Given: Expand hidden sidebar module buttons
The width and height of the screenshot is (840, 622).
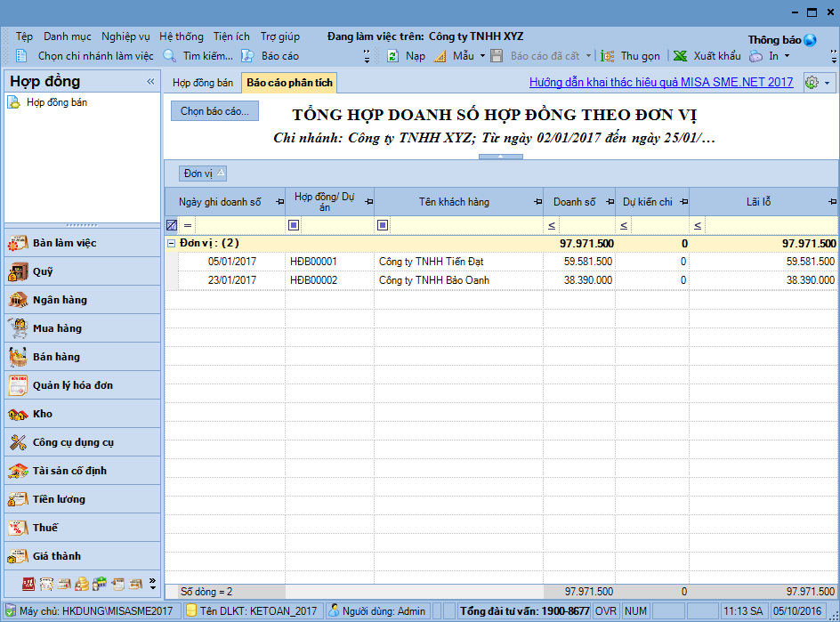Looking at the screenshot, I should tap(152, 584).
